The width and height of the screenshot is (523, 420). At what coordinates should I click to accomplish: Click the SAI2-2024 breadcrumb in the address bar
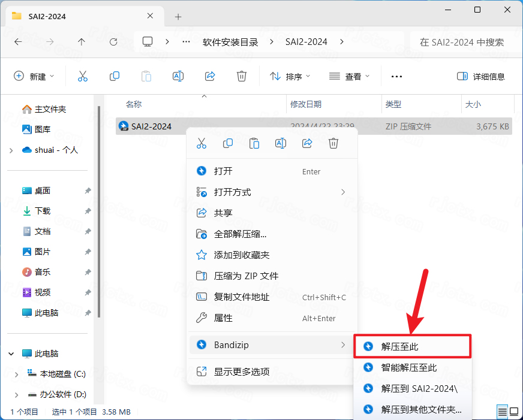click(x=306, y=42)
